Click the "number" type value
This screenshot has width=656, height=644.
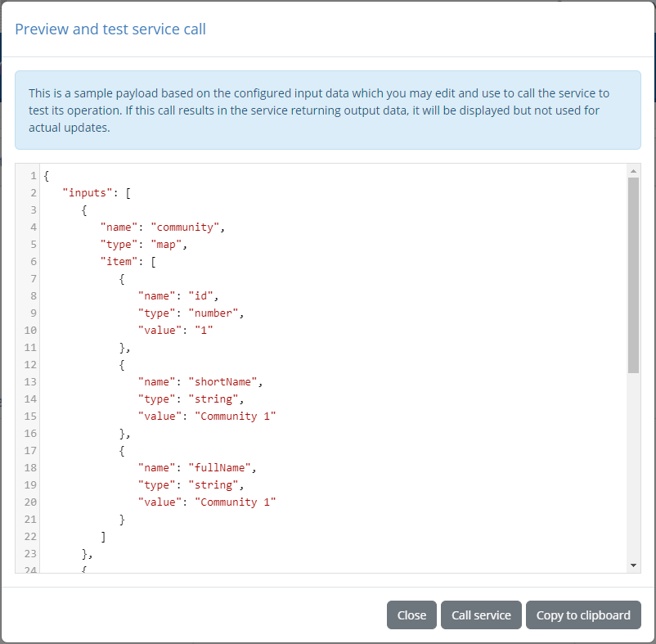213,313
